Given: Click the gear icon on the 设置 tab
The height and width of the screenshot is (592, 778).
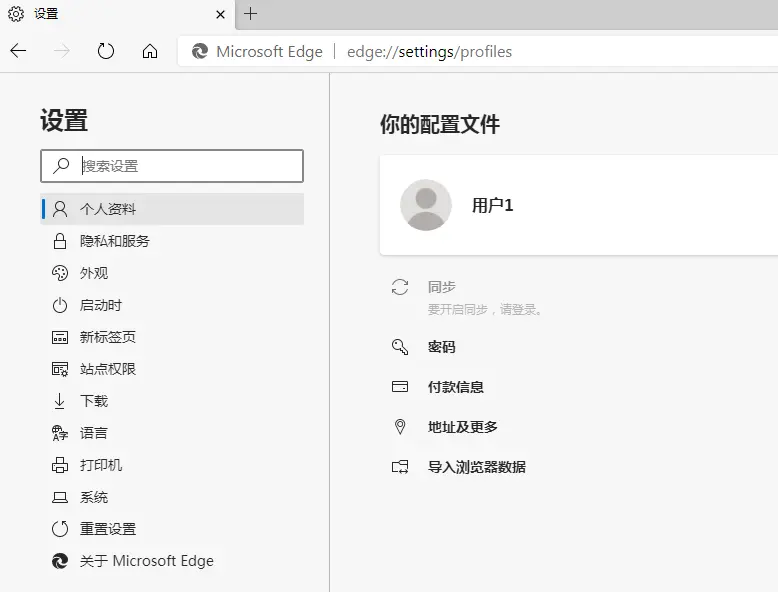Looking at the screenshot, I should 16,14.
